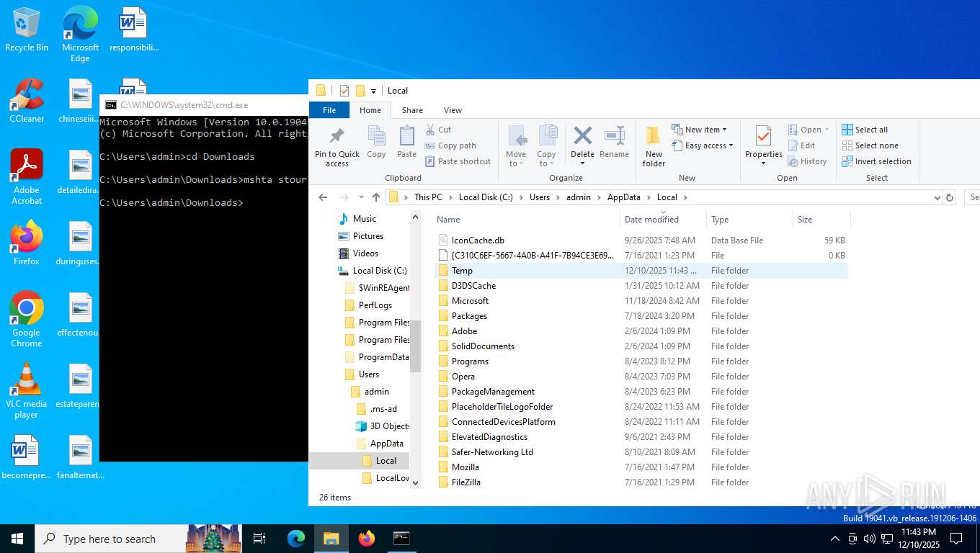Select IconCache.db file
This screenshot has height=553, width=980.
[x=641, y=240]
